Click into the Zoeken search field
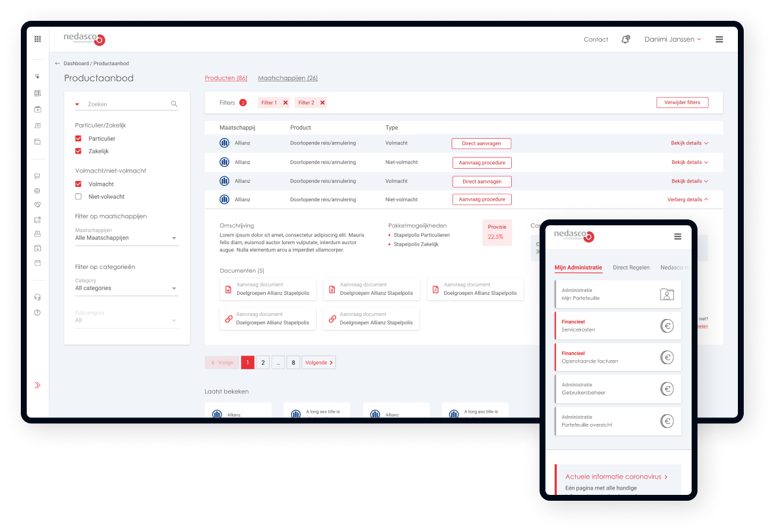Image resolution: width=775 pixels, height=532 pixels. click(128, 104)
